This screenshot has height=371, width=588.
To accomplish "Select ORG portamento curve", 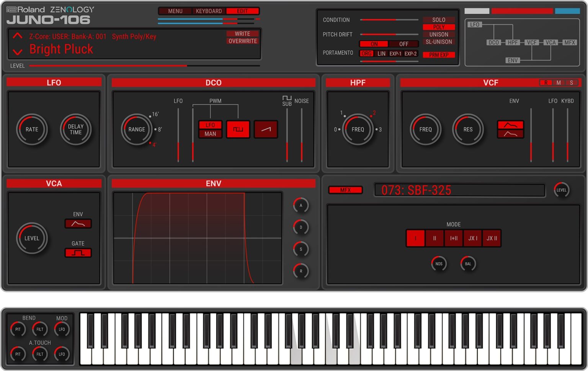I will 366,54.
